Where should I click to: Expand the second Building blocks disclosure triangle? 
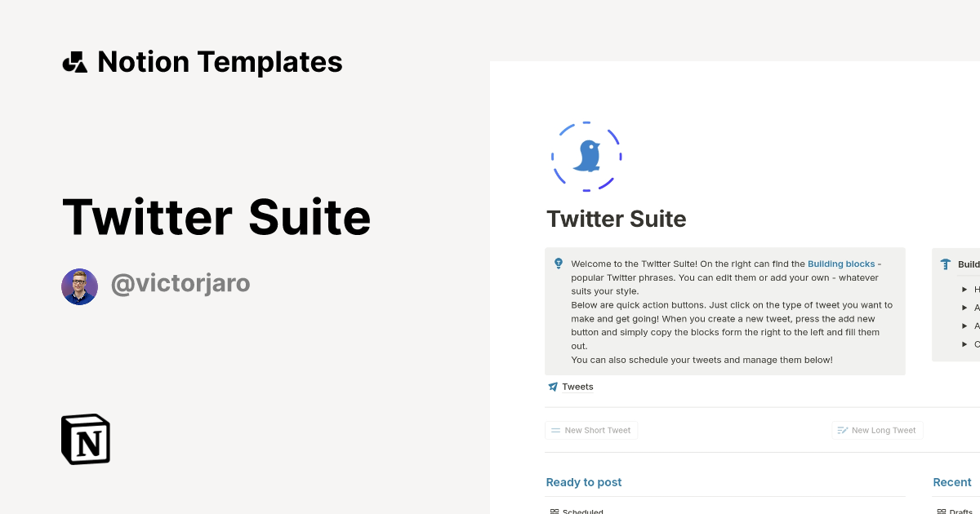click(x=965, y=308)
